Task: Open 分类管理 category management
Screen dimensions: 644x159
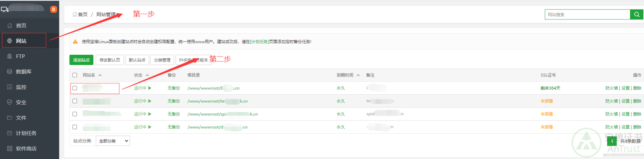Action: pos(162,60)
